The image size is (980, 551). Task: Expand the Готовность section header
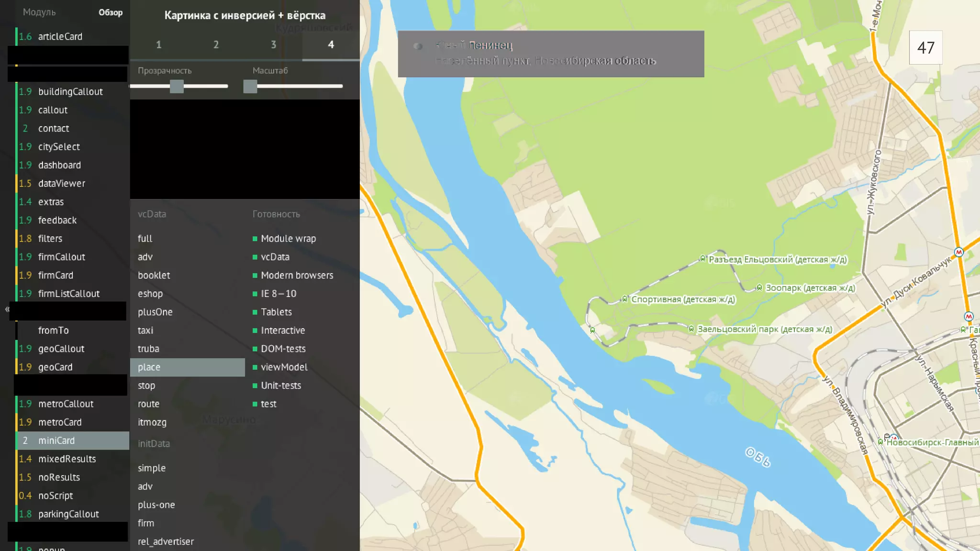pyautogui.click(x=276, y=214)
